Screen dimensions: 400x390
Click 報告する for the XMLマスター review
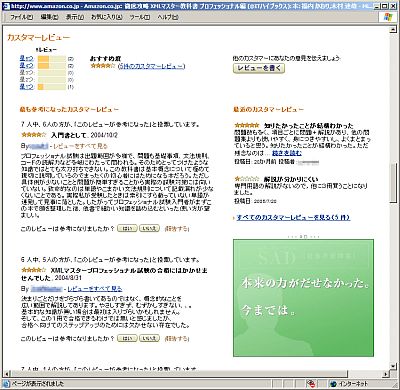coord(177,338)
